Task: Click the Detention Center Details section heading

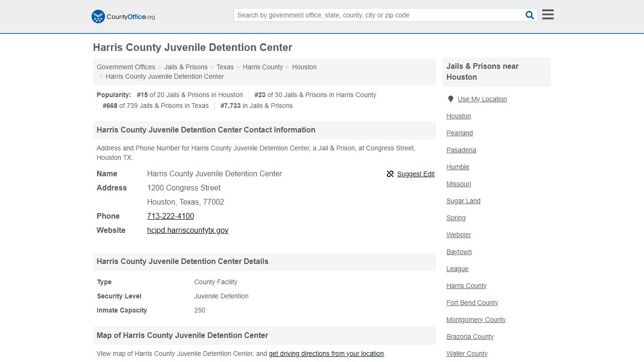Action: pyautogui.click(x=182, y=261)
